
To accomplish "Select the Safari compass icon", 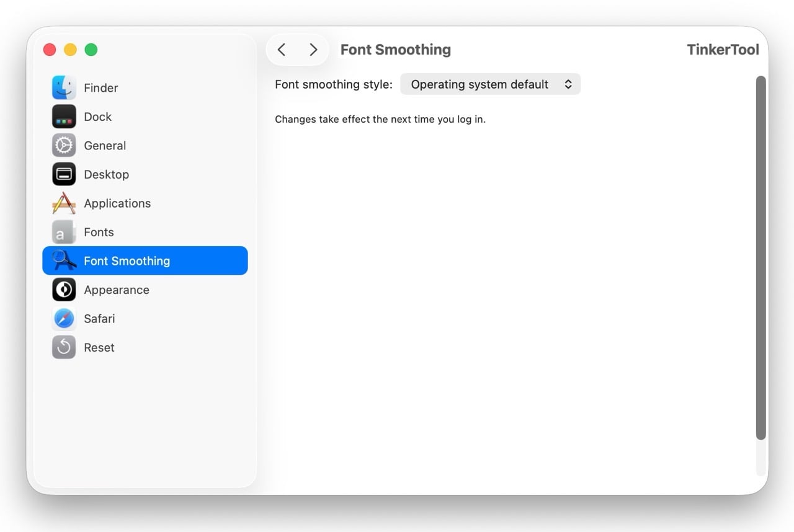I will [64, 319].
